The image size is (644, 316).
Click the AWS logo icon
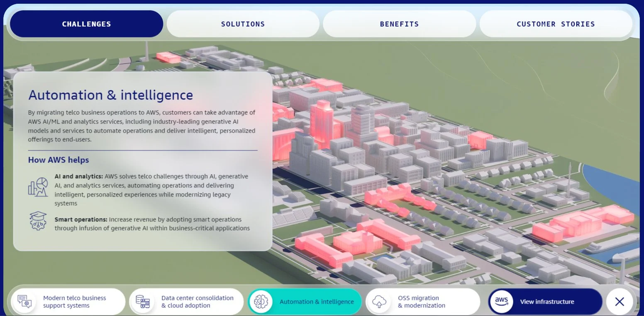[501, 301]
